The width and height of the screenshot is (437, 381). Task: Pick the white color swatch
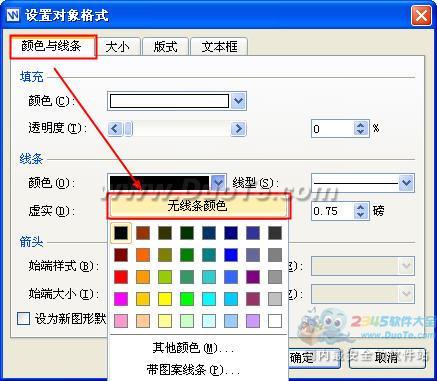tap(275, 321)
